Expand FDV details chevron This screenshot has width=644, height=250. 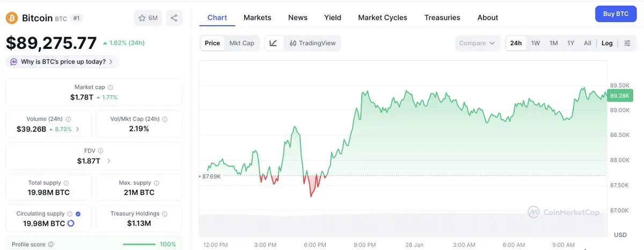[x=109, y=161]
